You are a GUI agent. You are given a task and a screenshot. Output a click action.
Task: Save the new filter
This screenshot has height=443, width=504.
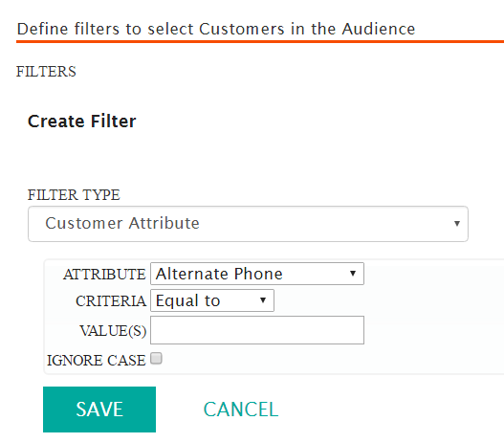click(99, 410)
